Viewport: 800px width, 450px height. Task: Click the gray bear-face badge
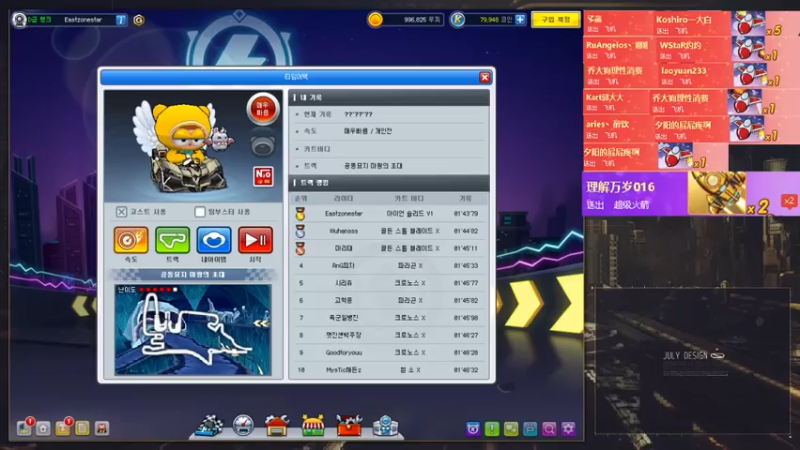(263, 145)
